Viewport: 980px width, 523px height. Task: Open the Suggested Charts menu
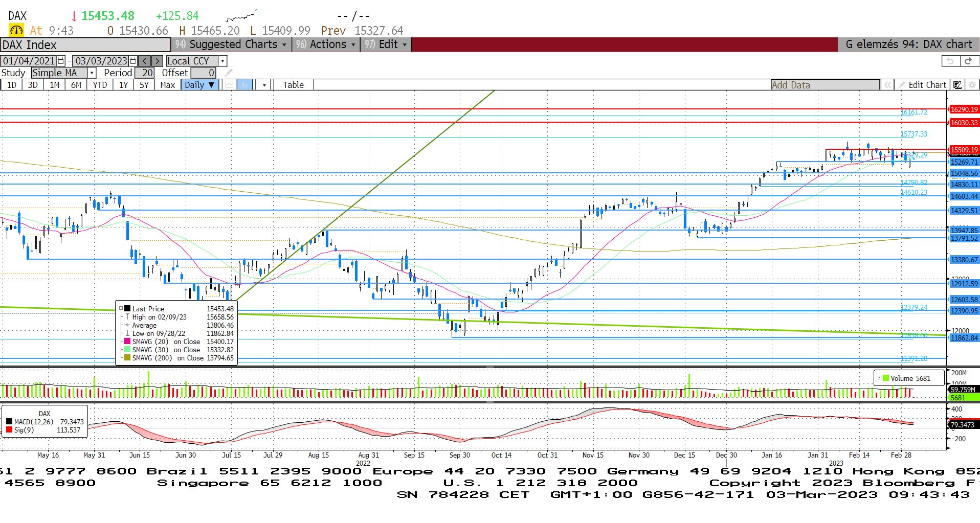click(231, 44)
